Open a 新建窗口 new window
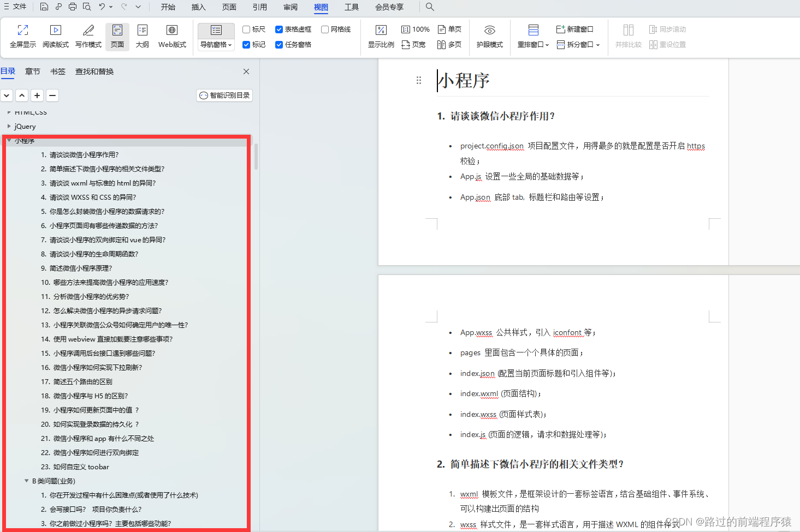The image size is (800, 532). [x=574, y=29]
